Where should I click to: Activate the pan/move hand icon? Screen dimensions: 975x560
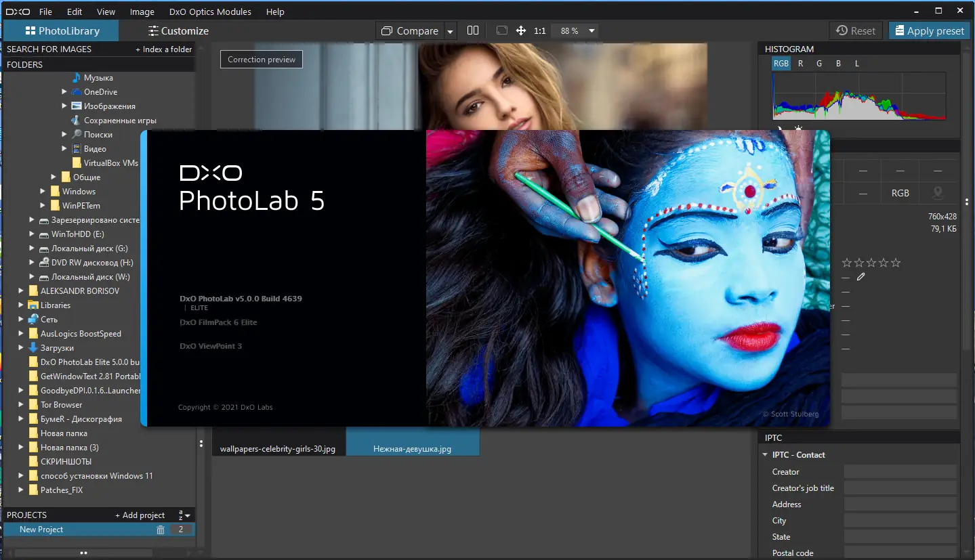[x=520, y=30]
